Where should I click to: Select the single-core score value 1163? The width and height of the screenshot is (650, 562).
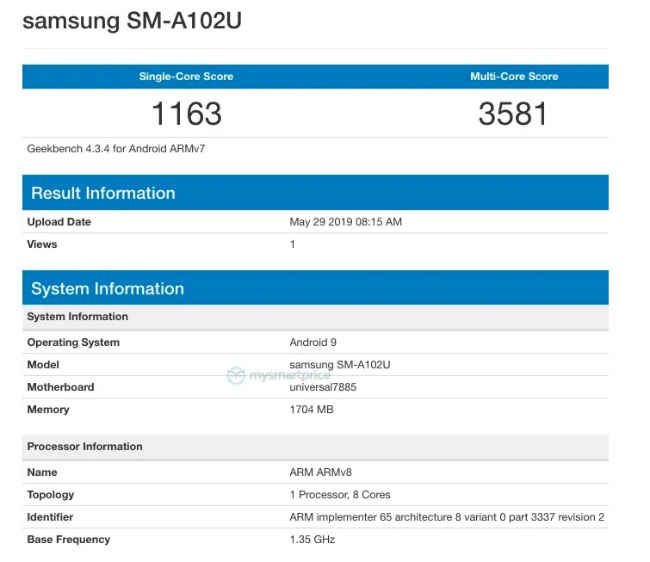(x=187, y=114)
